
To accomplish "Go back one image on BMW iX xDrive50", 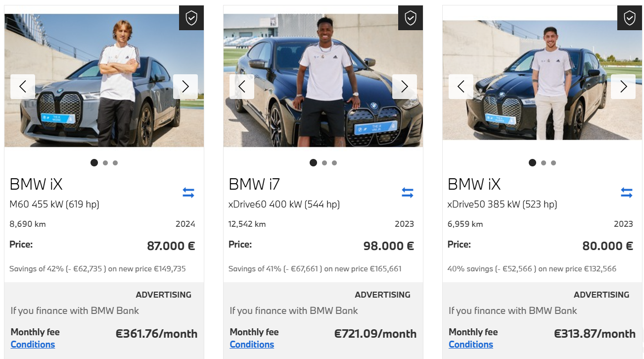I will point(461,87).
